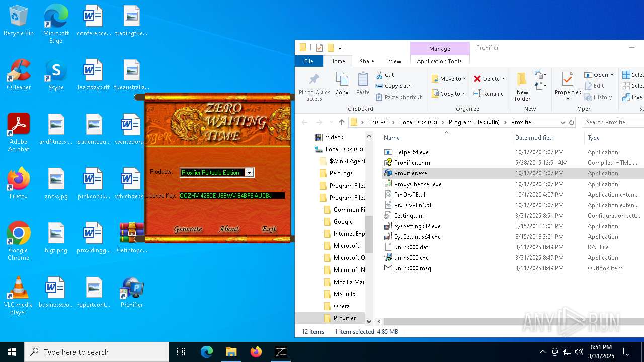
Task: Select Mozilla Mai folder in navigation tree
Action: tap(349, 282)
